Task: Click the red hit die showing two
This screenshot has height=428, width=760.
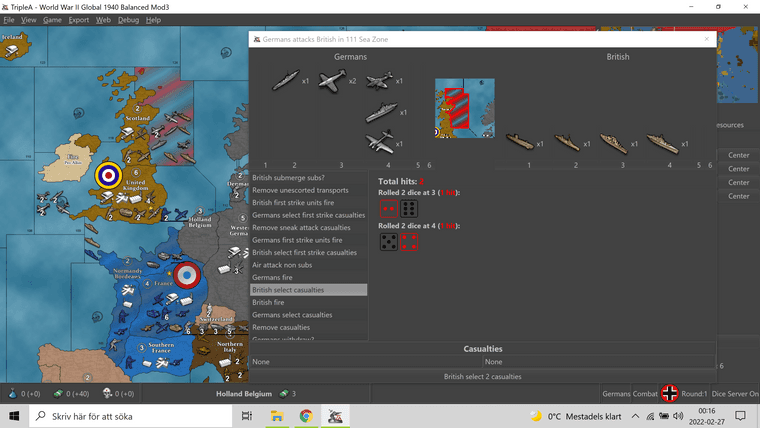Action: click(x=387, y=208)
